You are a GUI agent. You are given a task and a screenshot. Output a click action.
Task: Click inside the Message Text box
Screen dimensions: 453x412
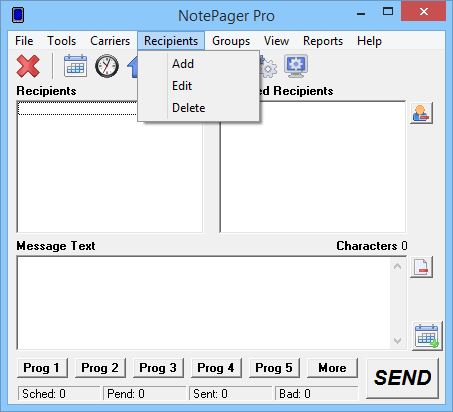click(x=203, y=303)
